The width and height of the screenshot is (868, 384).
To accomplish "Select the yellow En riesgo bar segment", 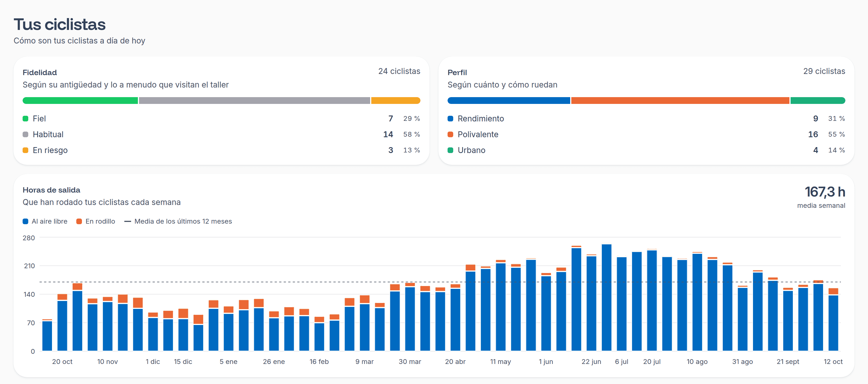I will tap(396, 101).
